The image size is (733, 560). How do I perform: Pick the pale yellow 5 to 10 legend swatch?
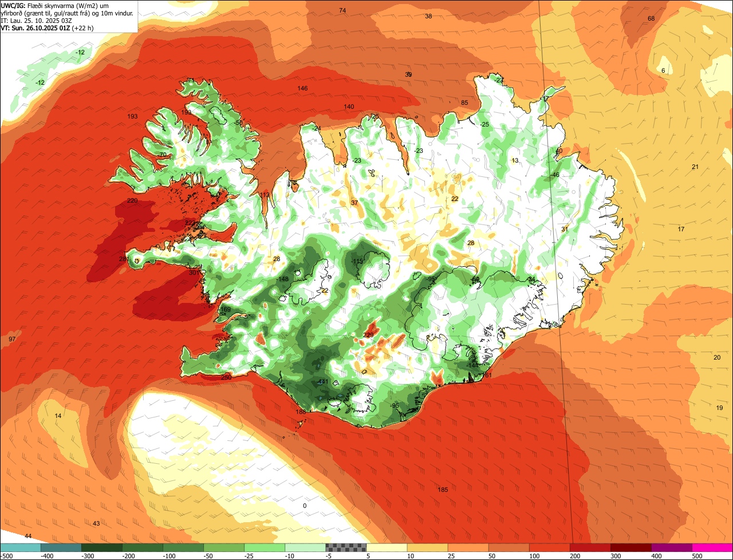point(387,547)
